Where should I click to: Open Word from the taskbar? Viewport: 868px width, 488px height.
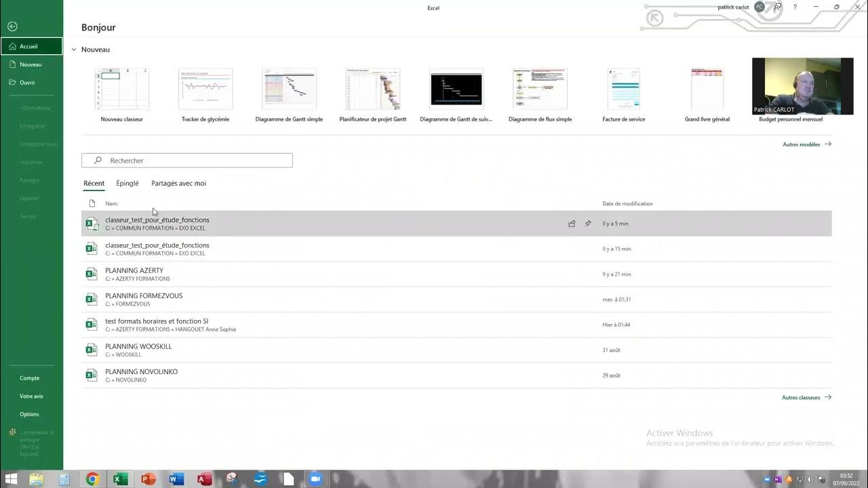click(x=176, y=479)
